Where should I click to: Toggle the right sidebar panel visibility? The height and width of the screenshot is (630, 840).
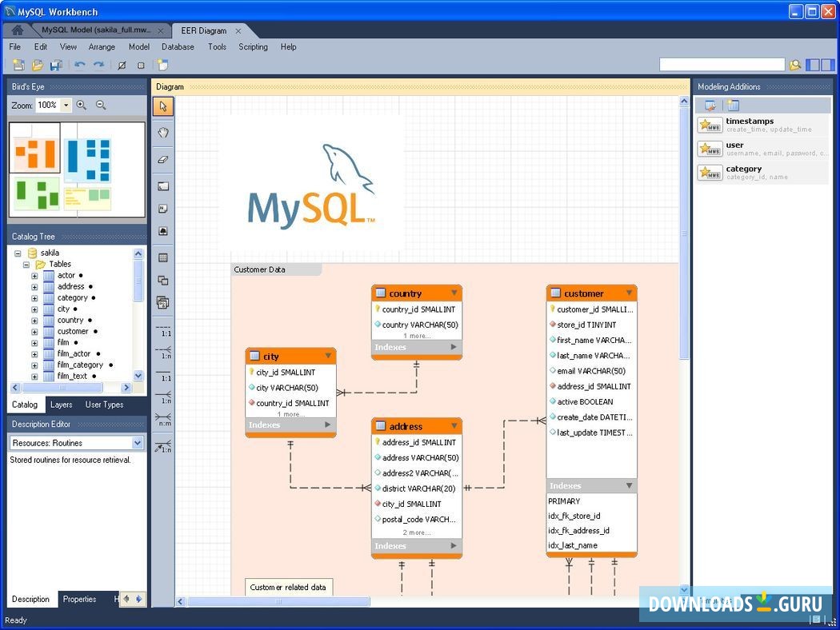point(828,65)
